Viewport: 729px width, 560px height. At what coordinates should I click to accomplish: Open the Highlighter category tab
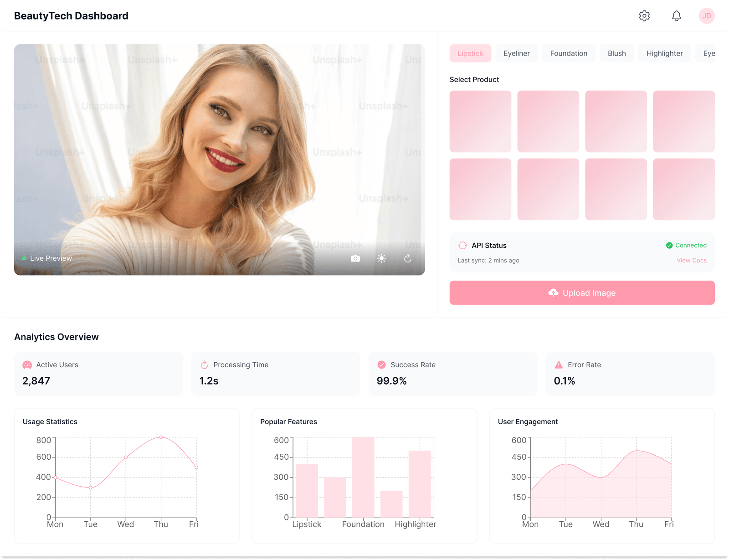click(x=664, y=53)
